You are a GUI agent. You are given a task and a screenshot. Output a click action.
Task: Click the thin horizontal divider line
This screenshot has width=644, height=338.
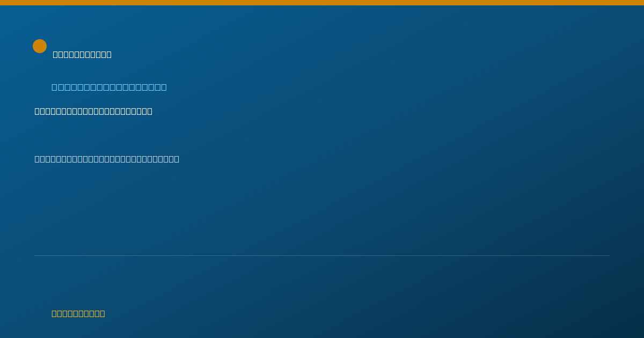tap(322, 255)
